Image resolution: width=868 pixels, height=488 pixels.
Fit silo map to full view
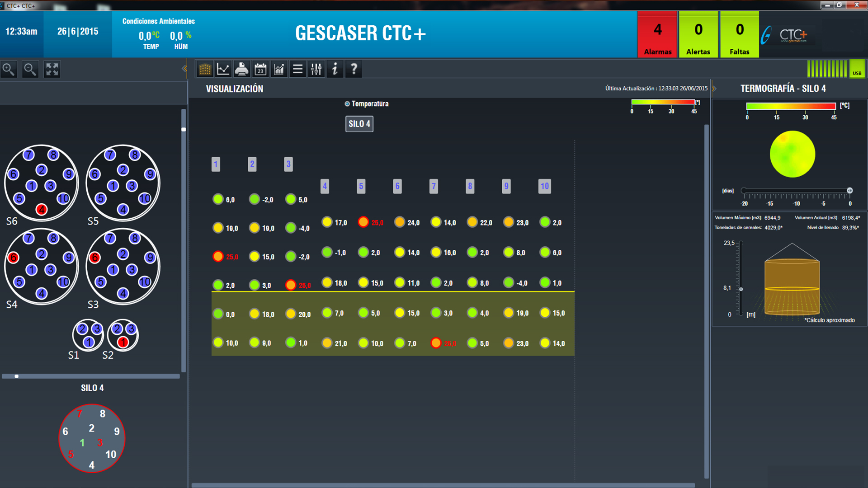coord(52,70)
